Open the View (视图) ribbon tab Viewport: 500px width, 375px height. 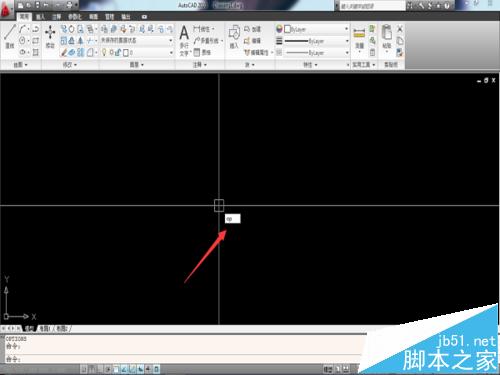tap(93, 17)
